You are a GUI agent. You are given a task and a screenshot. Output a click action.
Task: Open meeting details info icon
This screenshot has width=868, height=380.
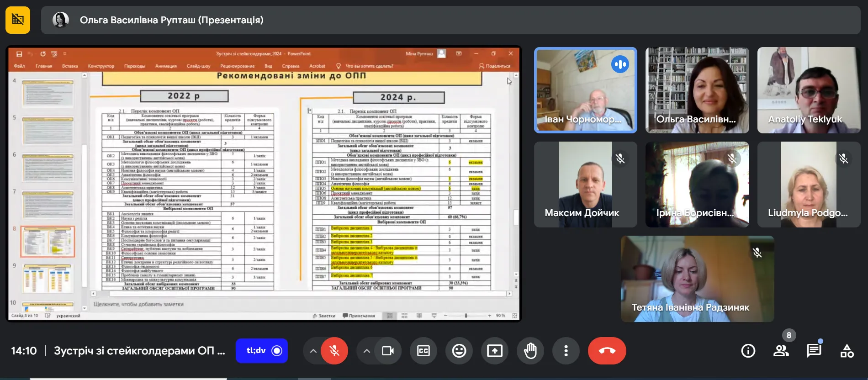pyautogui.click(x=748, y=351)
